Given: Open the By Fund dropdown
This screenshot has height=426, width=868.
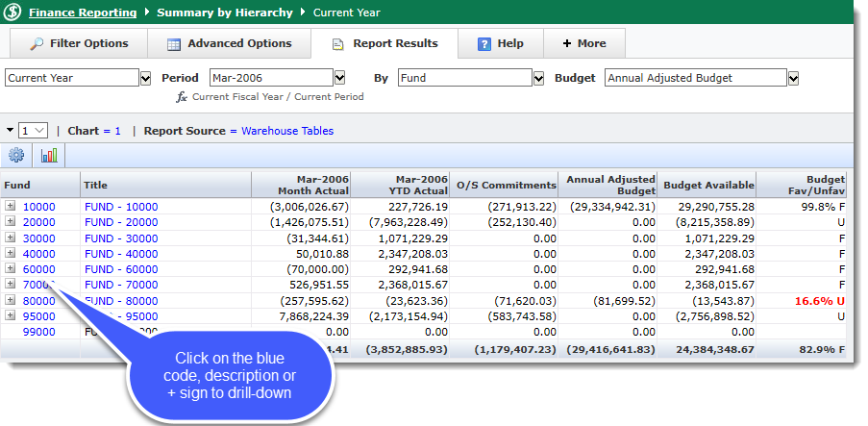Looking at the screenshot, I should tap(537, 78).
